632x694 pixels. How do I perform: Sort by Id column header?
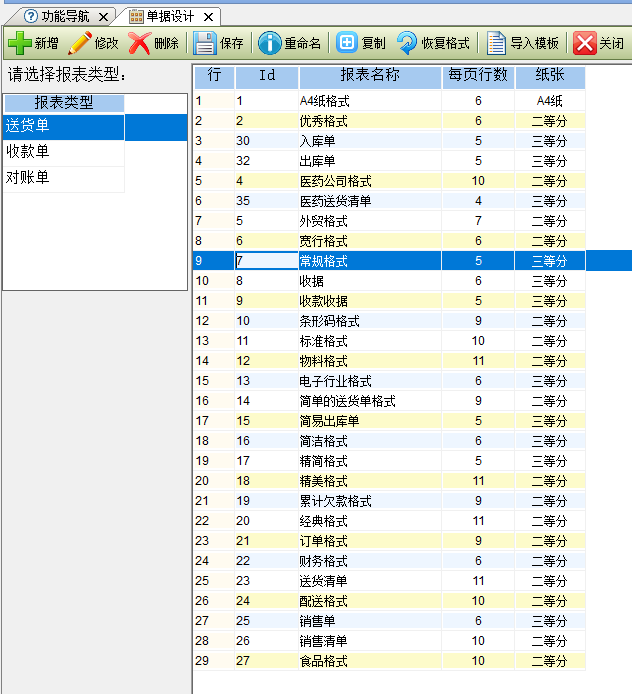267,77
